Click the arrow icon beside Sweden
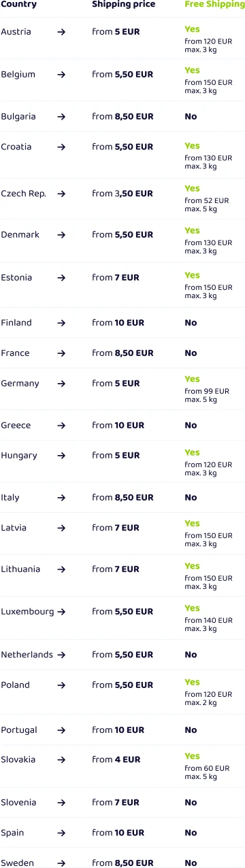The height and width of the screenshot is (868, 245). pos(61,863)
